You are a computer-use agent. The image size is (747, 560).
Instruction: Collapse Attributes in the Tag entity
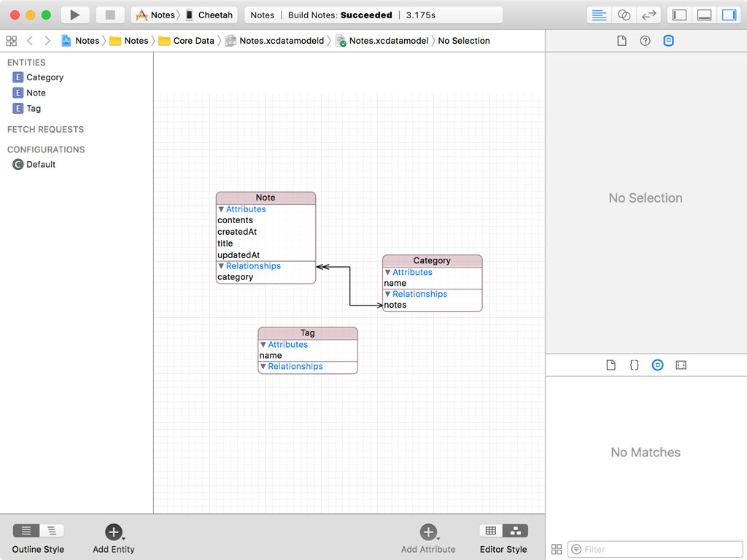tap(263, 344)
